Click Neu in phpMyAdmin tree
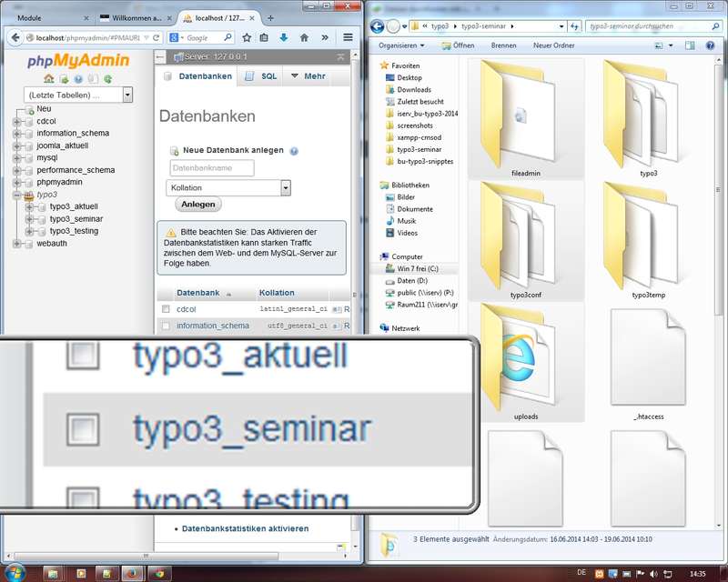The image size is (728, 582). [44, 108]
